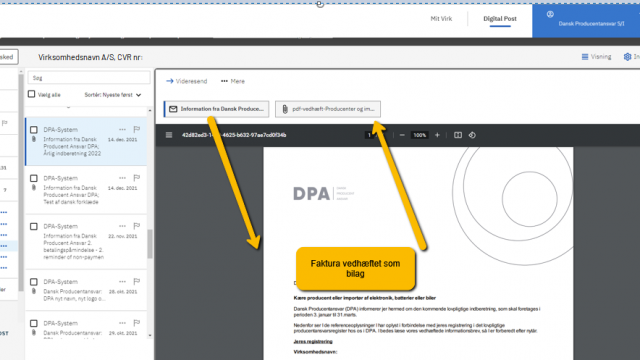Screen dimensions: 640x360
Task: Flag the 'Årlig indberetning 2022' message
Action: 137,129
